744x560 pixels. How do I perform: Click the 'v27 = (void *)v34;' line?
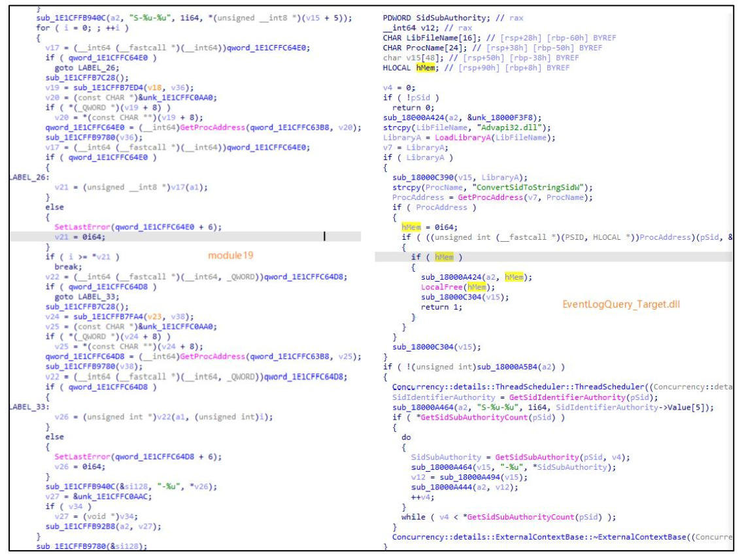[96, 516]
